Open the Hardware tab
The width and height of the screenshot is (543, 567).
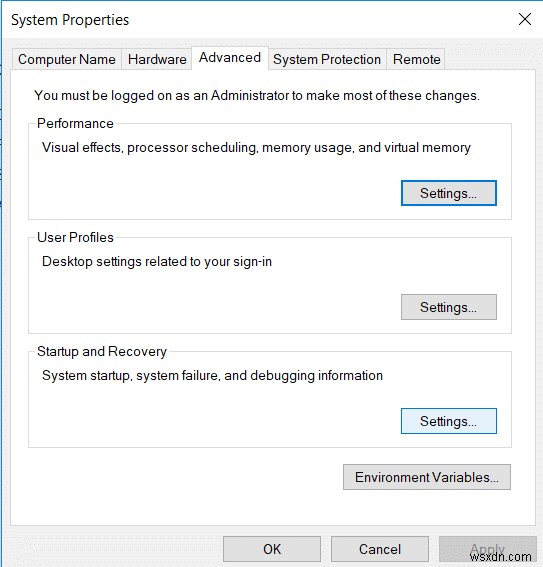[x=157, y=59]
